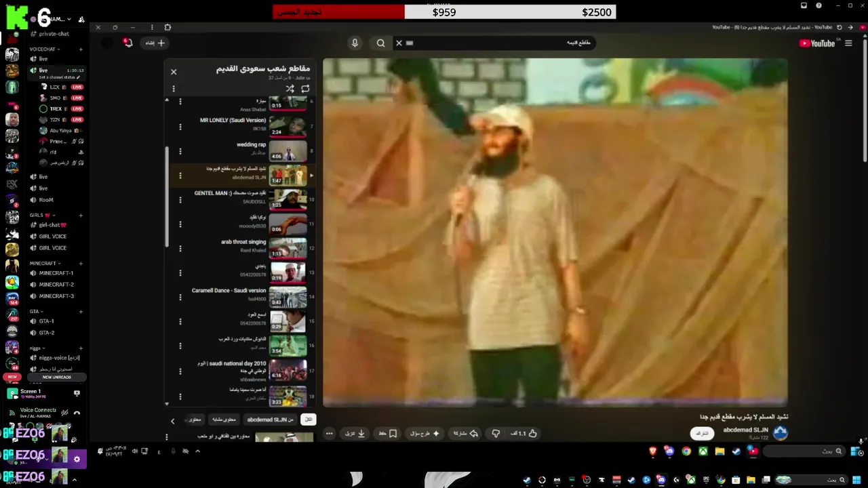This screenshot has height=488, width=868.
Task: Click the download button under video
Action: pyautogui.click(x=355, y=433)
